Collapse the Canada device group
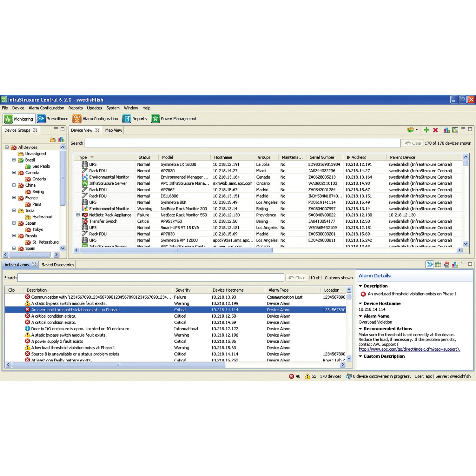476x476 pixels. pos(14,173)
